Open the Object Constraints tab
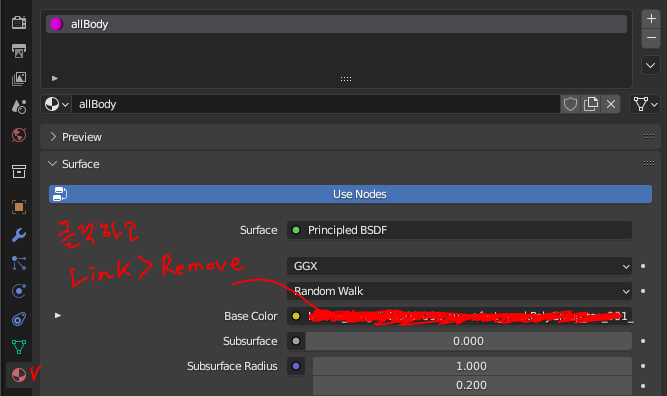This screenshot has height=396, width=667. 19,319
